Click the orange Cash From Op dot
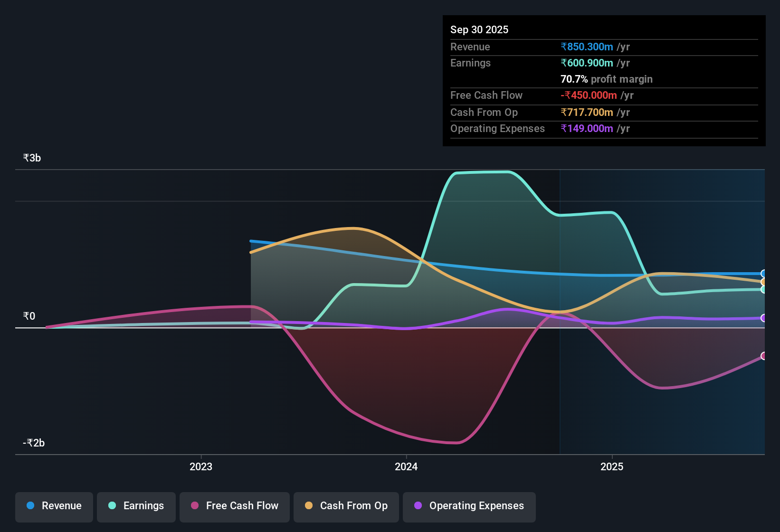The width and height of the screenshot is (780, 532). 309,505
